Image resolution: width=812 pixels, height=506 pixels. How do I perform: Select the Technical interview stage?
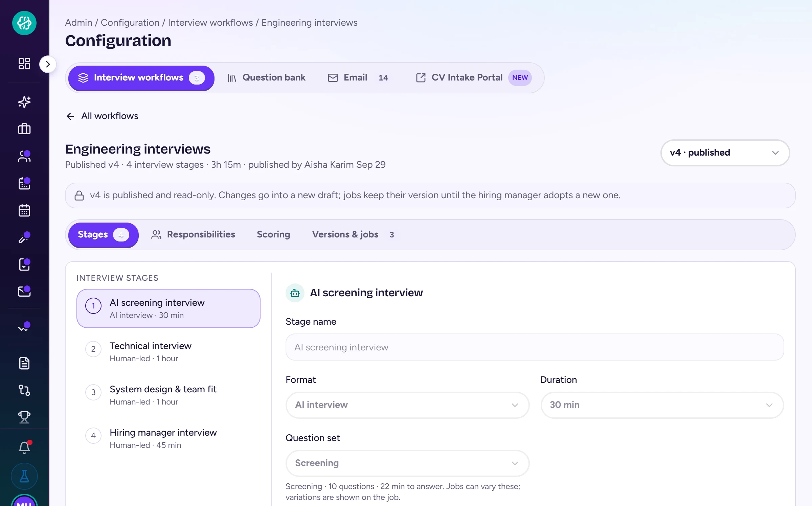pos(168,352)
